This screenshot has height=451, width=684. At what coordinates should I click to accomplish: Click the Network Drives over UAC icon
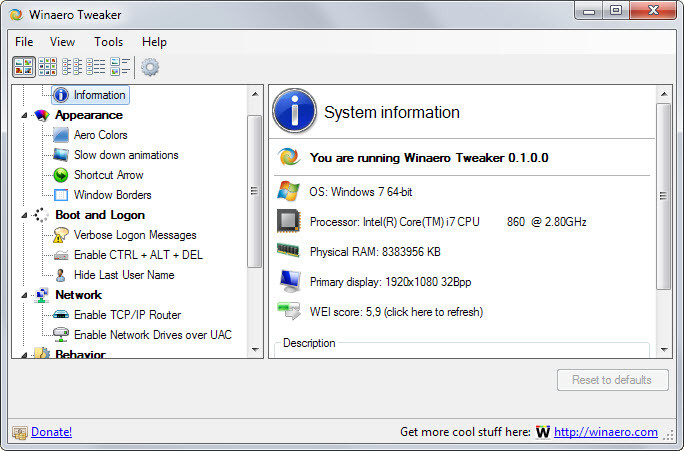coord(61,335)
